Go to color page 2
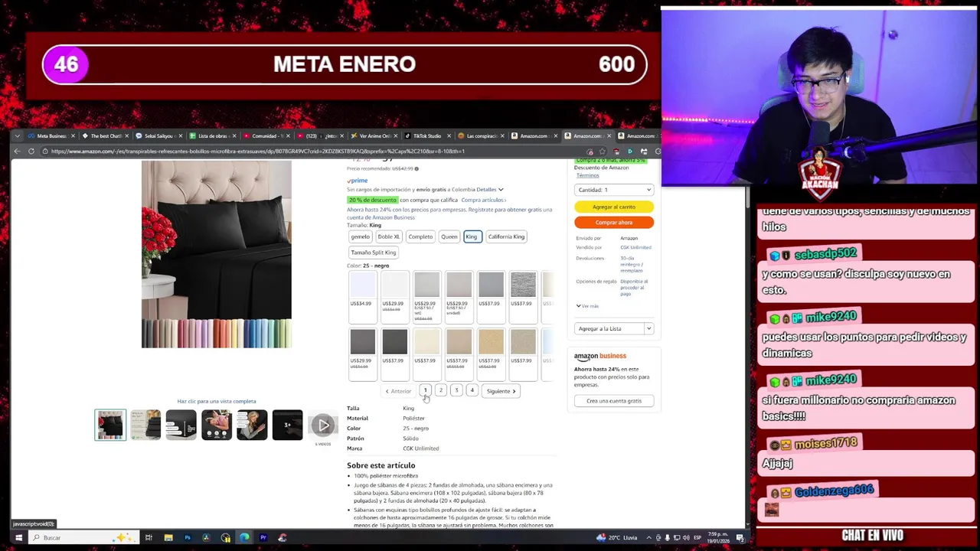The image size is (980, 551). [x=441, y=391]
